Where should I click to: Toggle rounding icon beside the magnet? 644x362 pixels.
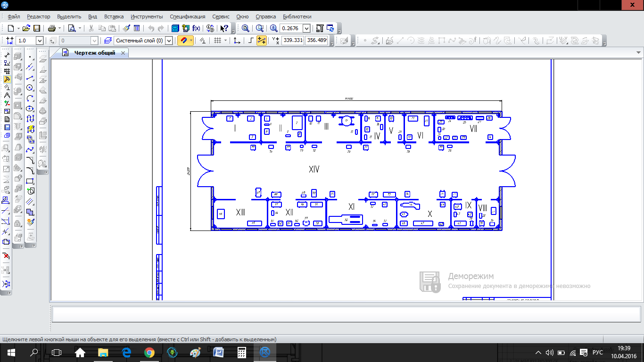(203, 41)
